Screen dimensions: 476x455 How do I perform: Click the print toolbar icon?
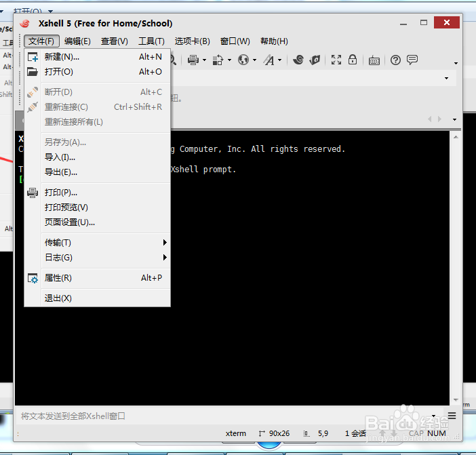tap(193, 60)
